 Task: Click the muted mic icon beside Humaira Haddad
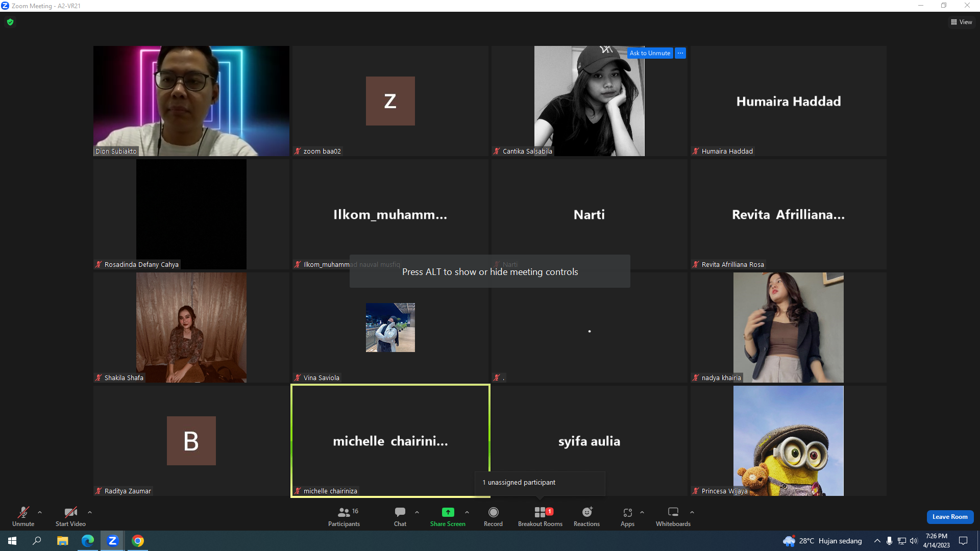point(696,151)
